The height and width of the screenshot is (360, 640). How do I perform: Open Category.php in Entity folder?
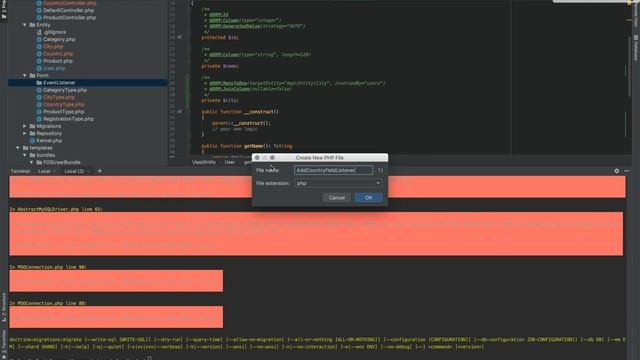tap(59, 39)
